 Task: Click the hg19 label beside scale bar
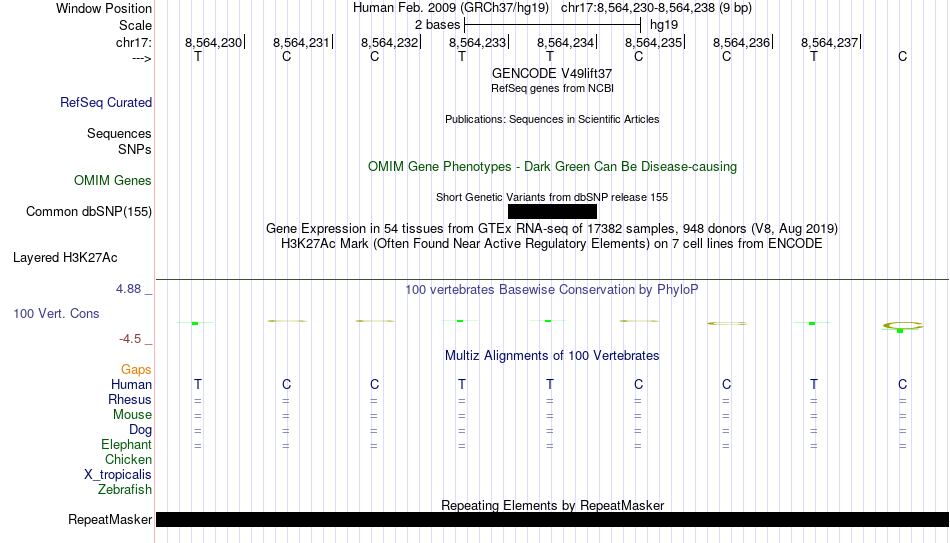tap(664, 25)
